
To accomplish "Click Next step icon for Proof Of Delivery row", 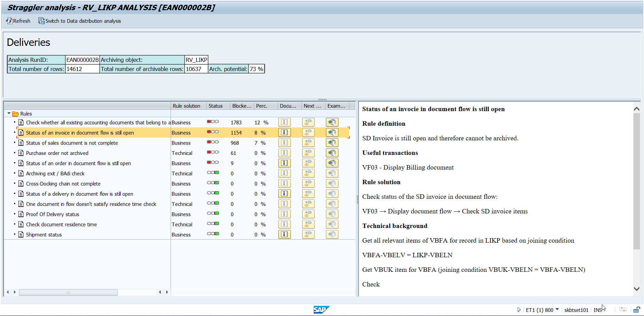I will pyautogui.click(x=308, y=214).
